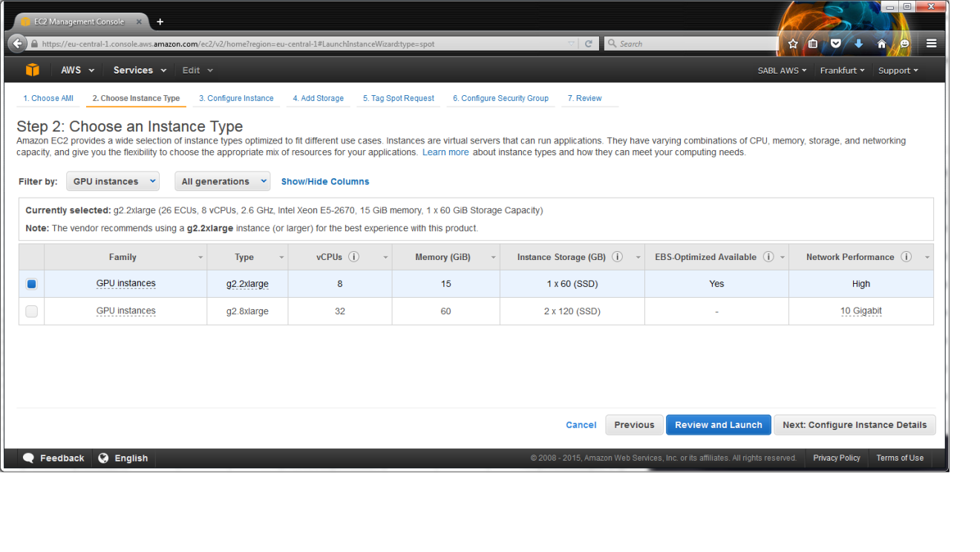Image resolution: width=980 pixels, height=552 pixels.
Task: Click the Family column sort arrow
Action: (200, 258)
